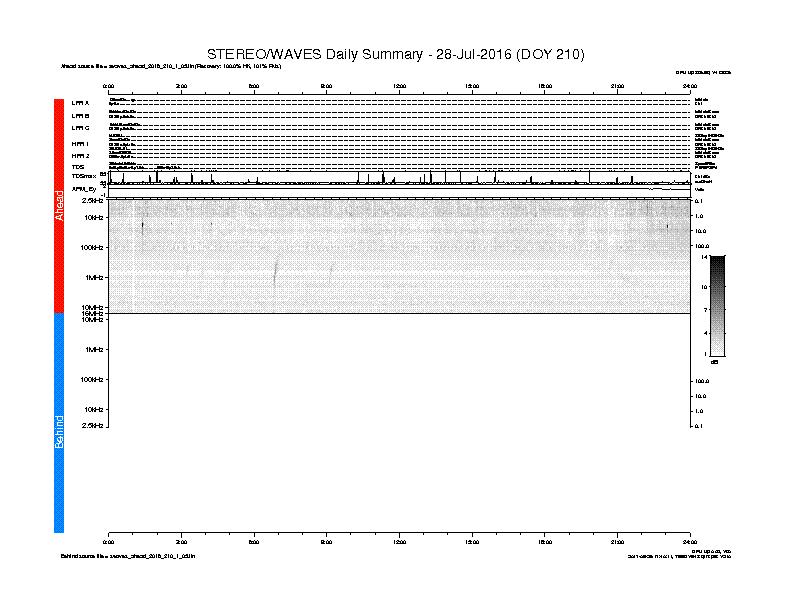This screenshot has height=612, width=792.
Task: Click the TDSmax spike trace panel
Action: 400,178
